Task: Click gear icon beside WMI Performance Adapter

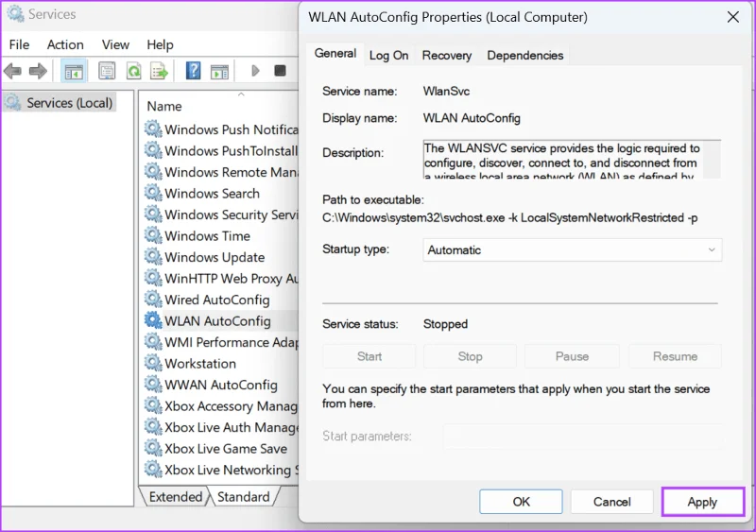Action: pos(153,341)
